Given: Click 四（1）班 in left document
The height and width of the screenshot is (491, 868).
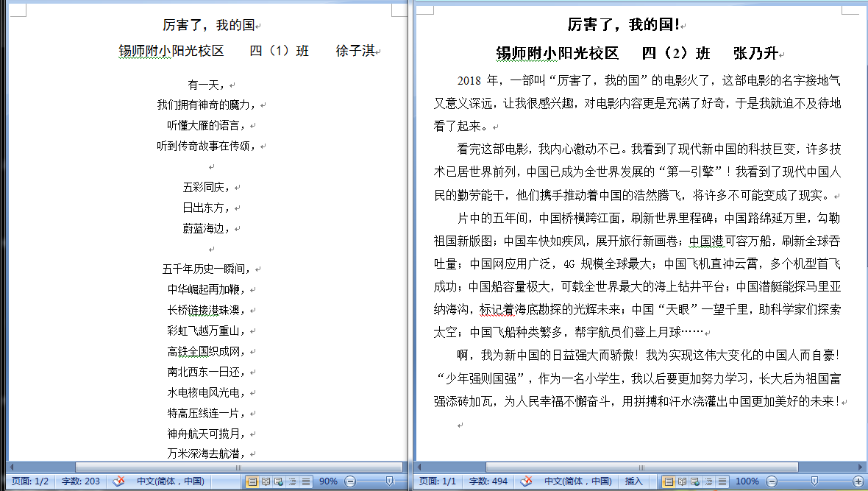Looking at the screenshot, I should pyautogui.click(x=279, y=51).
